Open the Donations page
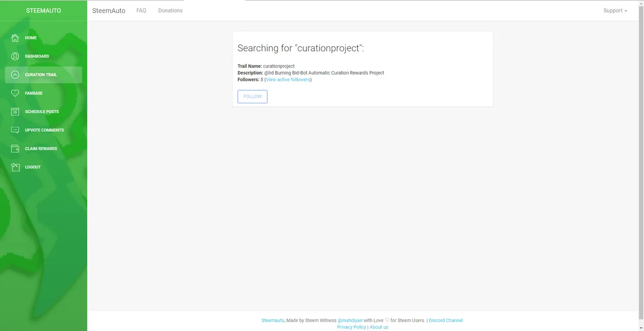Screen dimensions: 644x331 pos(170,11)
